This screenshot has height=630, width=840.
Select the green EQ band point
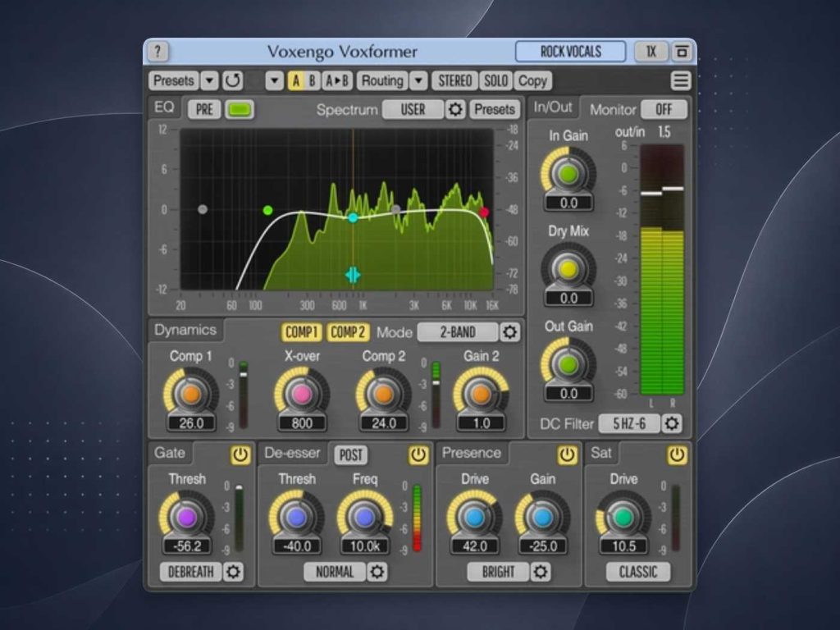click(268, 211)
